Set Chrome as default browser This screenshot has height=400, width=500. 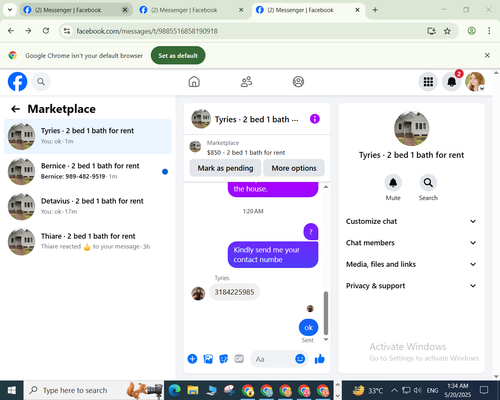coord(178,56)
